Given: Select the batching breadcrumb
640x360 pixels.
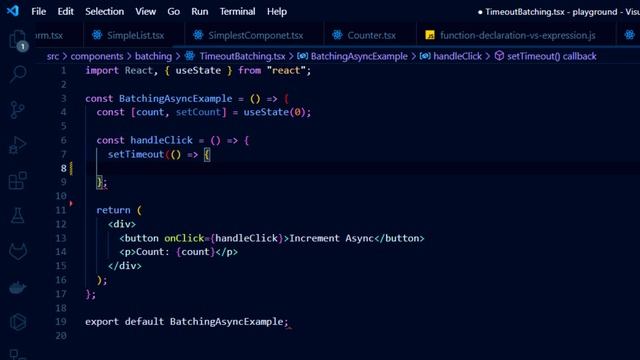Looking at the screenshot, I should point(153,56).
